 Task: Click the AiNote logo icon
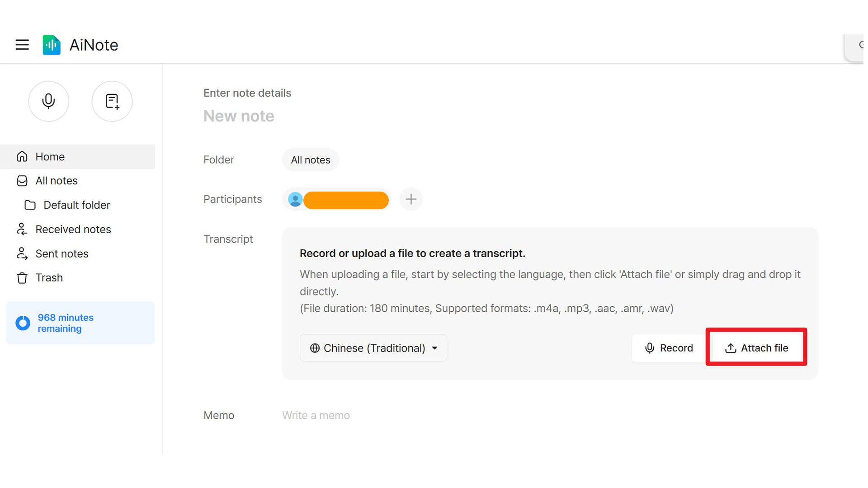pyautogui.click(x=52, y=45)
